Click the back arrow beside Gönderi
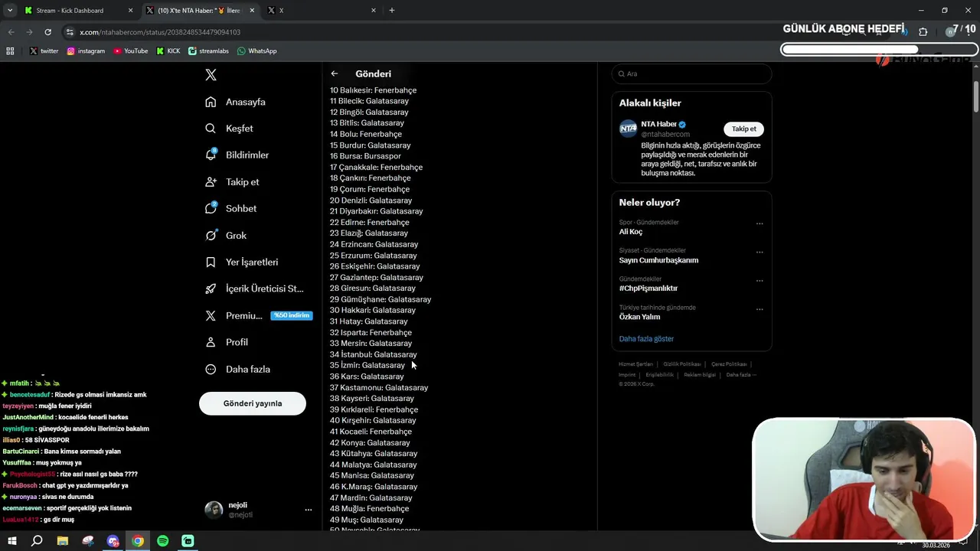This screenshot has width=980, height=551. [x=335, y=73]
